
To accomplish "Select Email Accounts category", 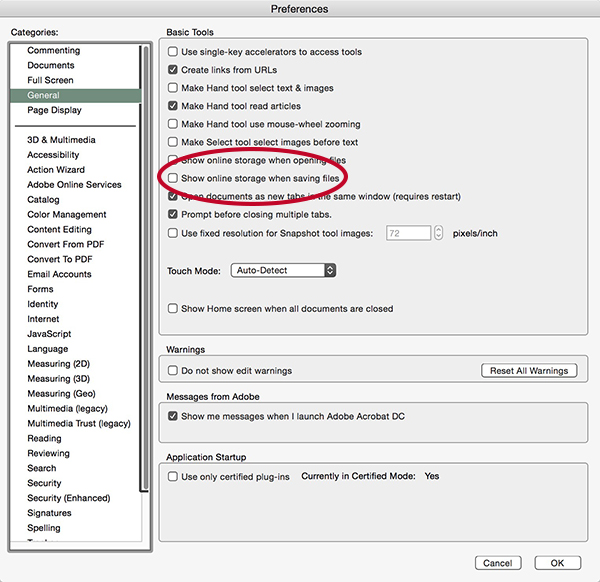I will 59,274.
